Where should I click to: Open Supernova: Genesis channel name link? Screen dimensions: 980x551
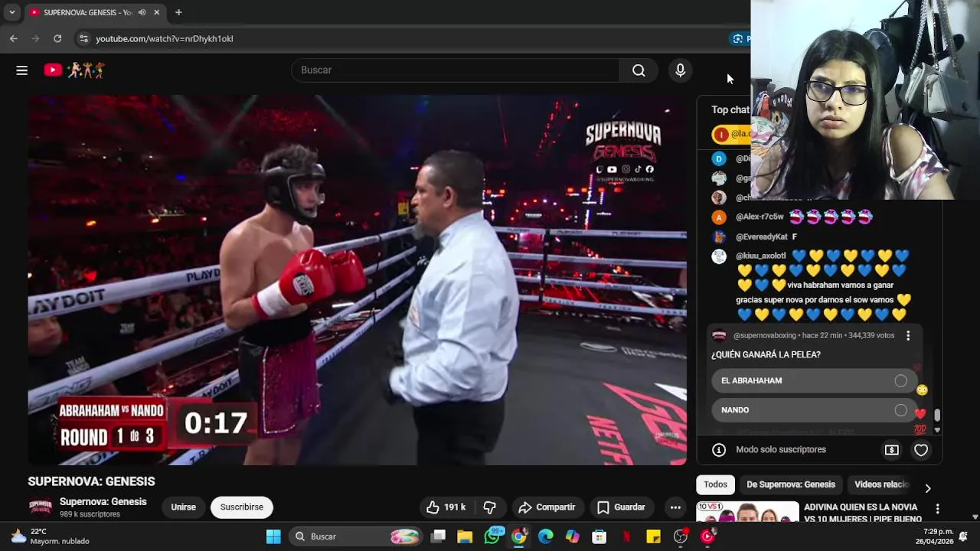click(x=103, y=502)
